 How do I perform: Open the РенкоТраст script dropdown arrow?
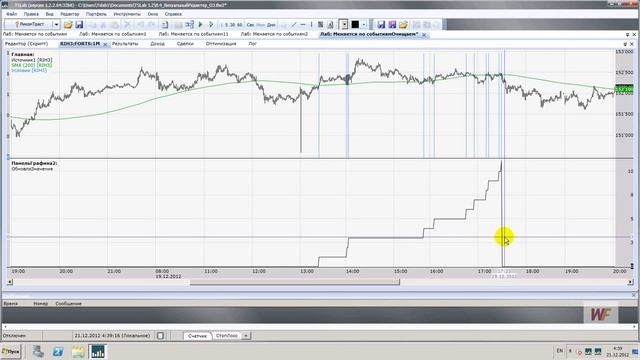tap(56, 25)
